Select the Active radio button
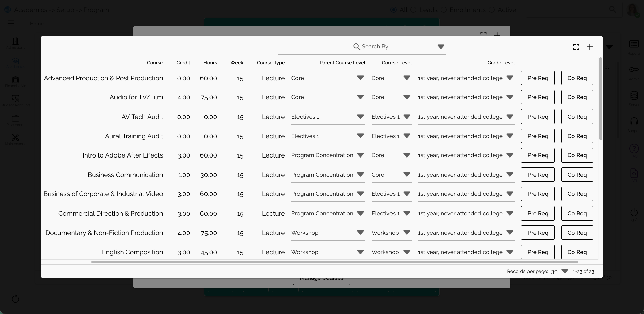Viewport: 644px width, 314px height. pos(492,10)
